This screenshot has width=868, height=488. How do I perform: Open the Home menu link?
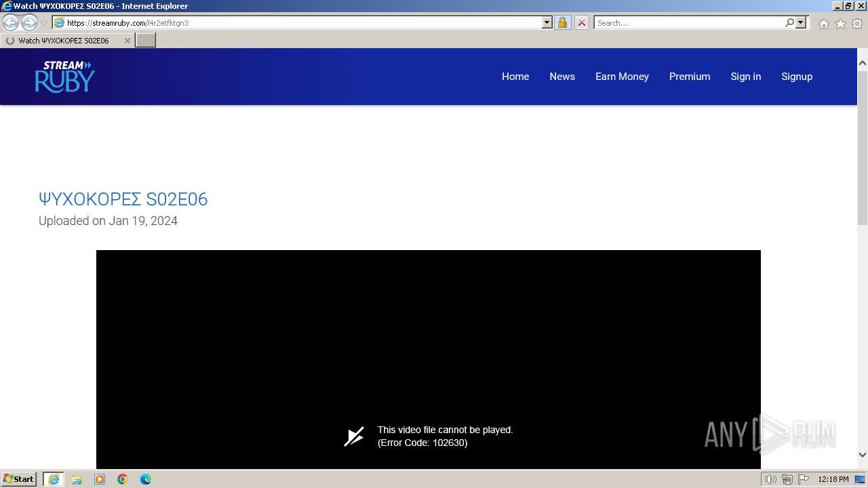tap(515, 77)
